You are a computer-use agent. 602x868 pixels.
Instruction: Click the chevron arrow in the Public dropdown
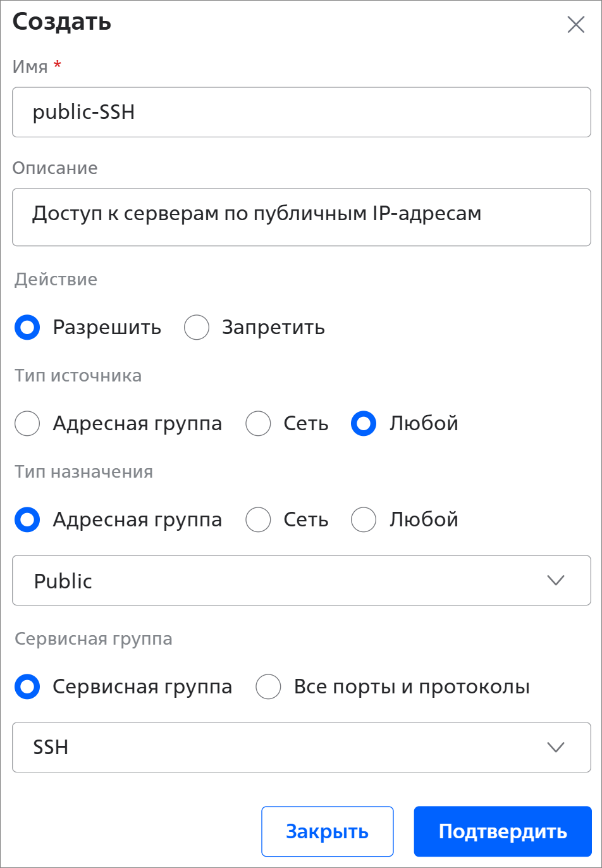click(555, 580)
